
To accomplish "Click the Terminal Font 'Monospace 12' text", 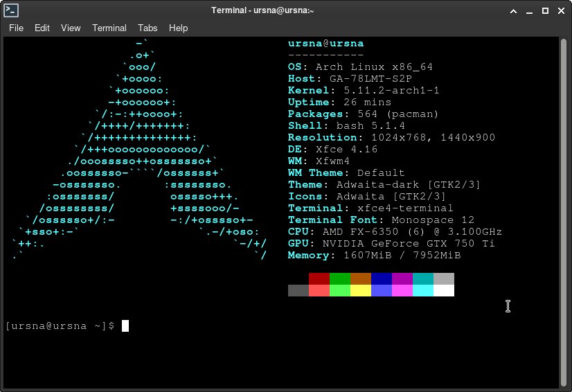I will (433, 220).
